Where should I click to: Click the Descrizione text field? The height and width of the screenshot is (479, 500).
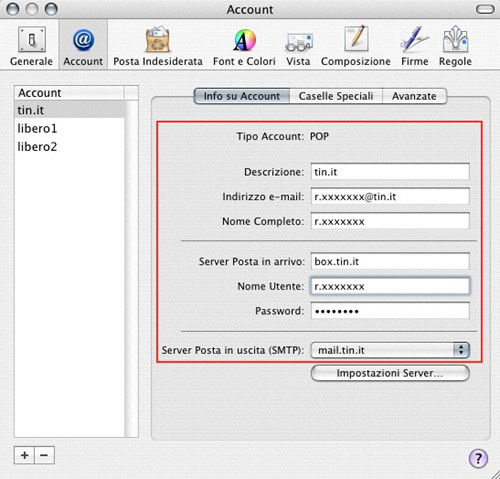(390, 172)
